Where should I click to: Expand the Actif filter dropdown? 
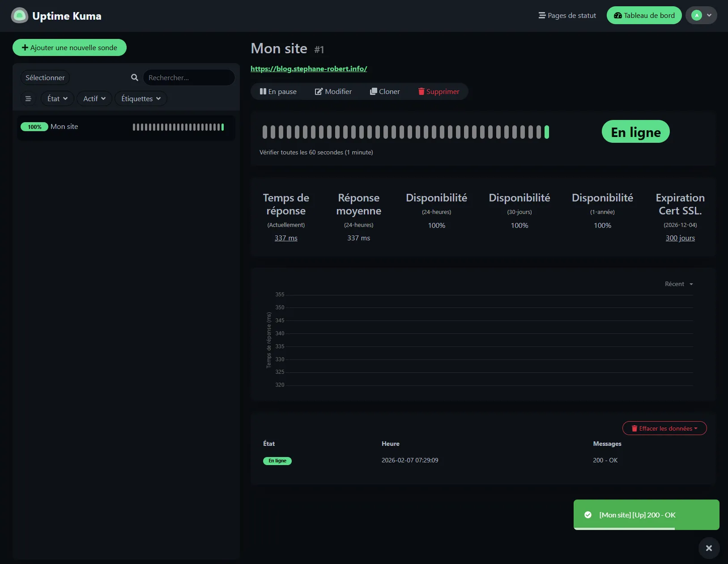[94, 98]
